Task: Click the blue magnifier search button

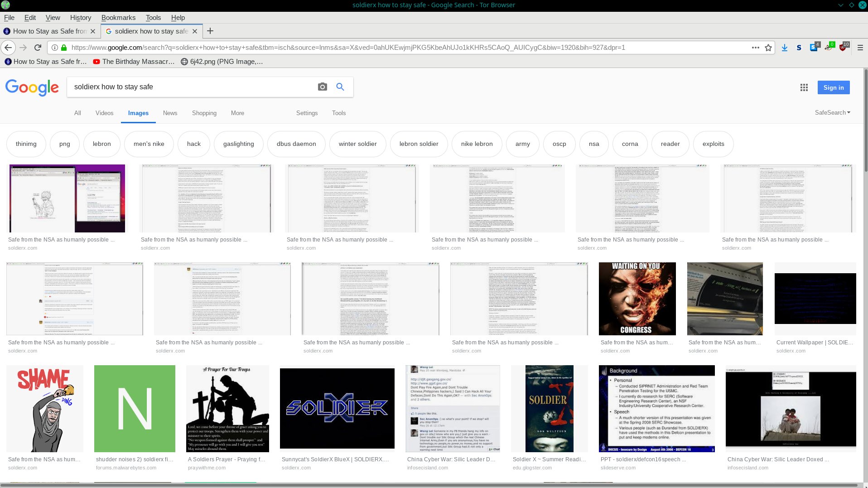Action: point(340,87)
